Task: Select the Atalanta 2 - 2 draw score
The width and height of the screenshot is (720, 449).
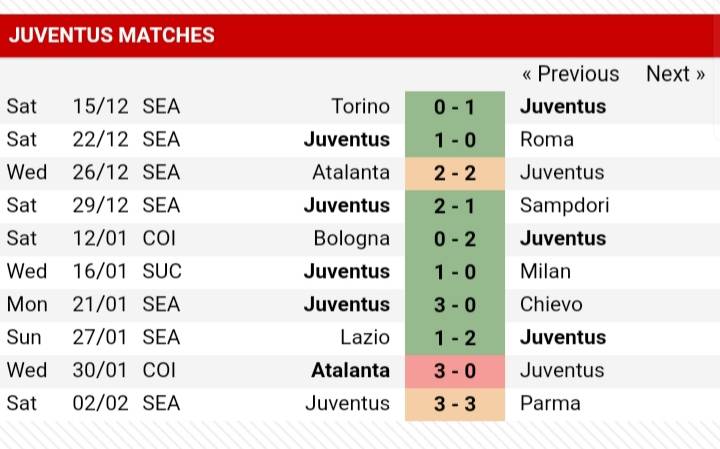Action: pyautogui.click(x=455, y=174)
